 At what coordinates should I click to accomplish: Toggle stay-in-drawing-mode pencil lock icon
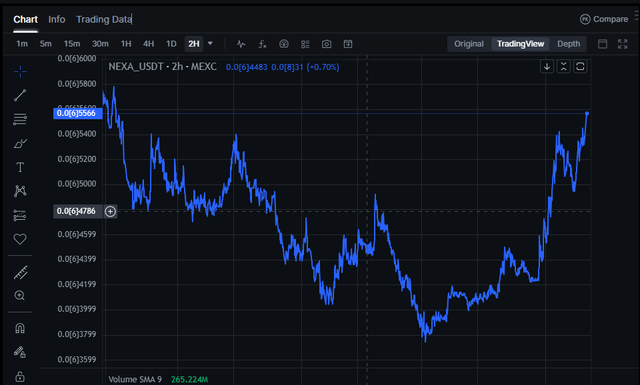point(20,352)
